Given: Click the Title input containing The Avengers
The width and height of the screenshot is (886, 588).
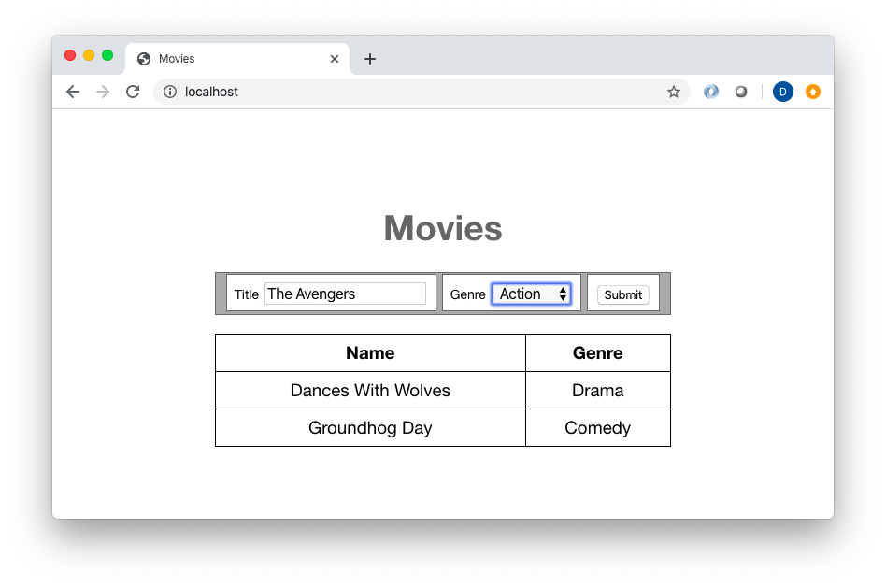Looking at the screenshot, I should tap(345, 294).
